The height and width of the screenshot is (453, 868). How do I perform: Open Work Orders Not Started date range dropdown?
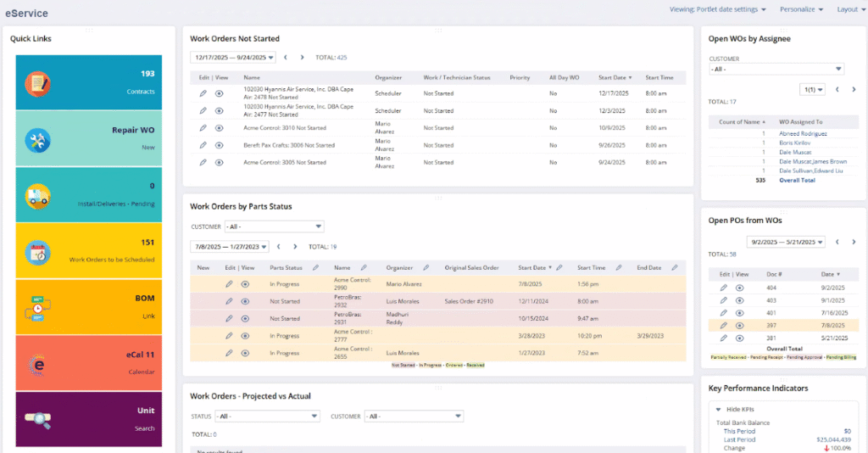(x=231, y=58)
